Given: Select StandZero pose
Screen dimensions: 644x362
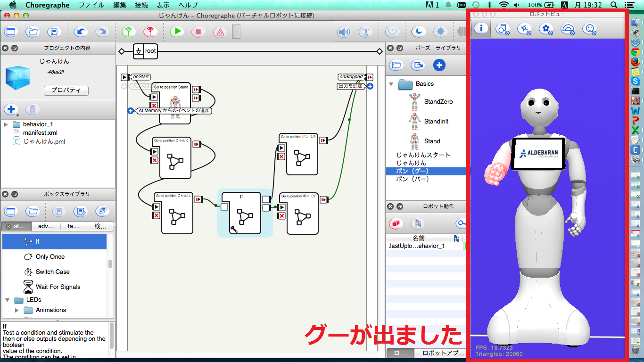Looking at the screenshot, I should 438,102.
